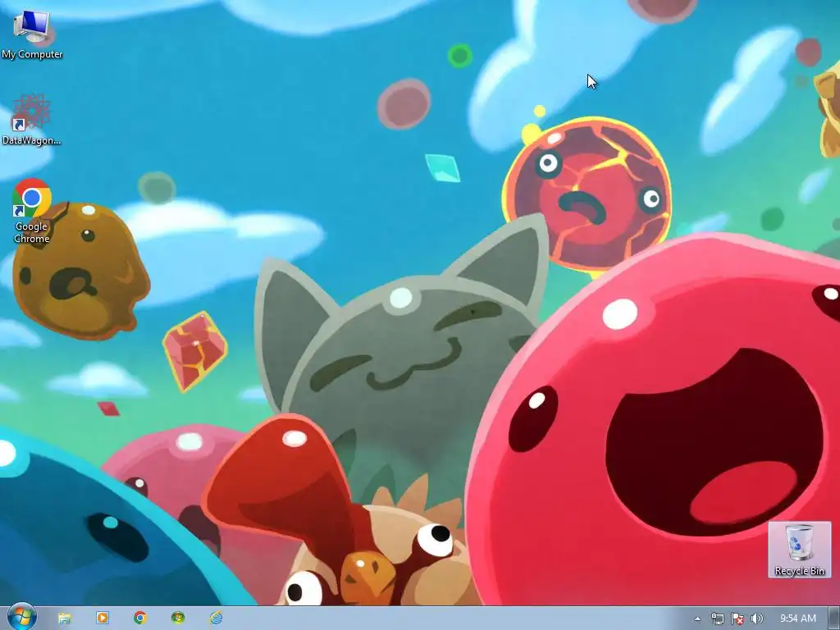Open the Action Center flag icon
The image size is (840, 630).
coord(737,619)
